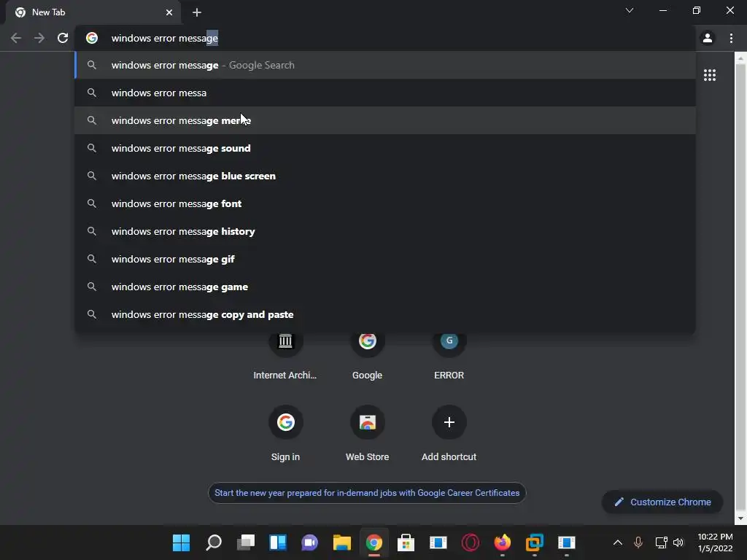Close the New Tab tab
The image size is (747, 560).
[x=169, y=12]
